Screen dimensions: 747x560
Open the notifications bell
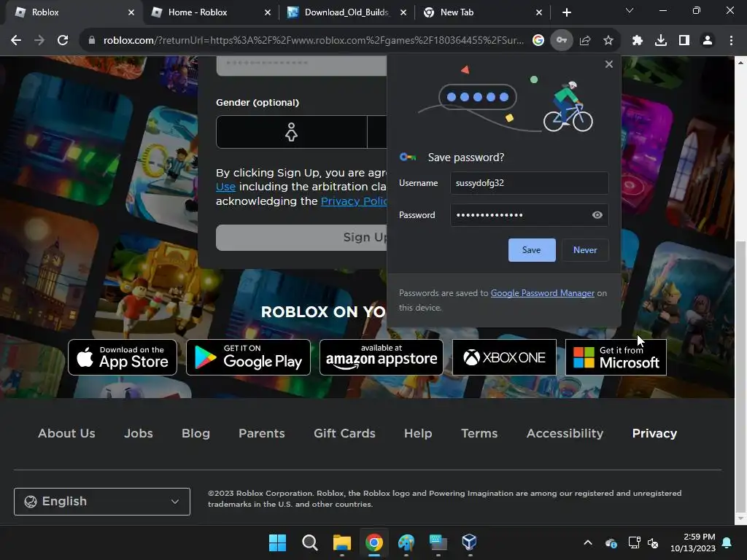[x=727, y=542]
